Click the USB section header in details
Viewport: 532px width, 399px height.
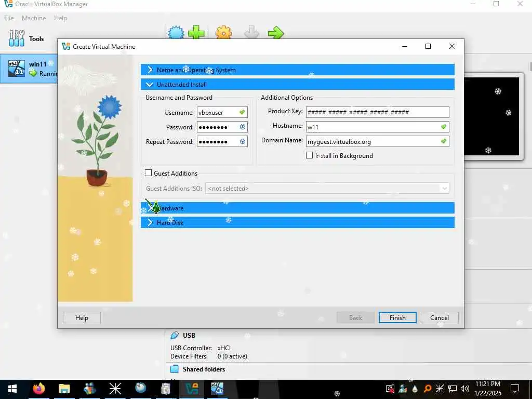tap(189, 335)
